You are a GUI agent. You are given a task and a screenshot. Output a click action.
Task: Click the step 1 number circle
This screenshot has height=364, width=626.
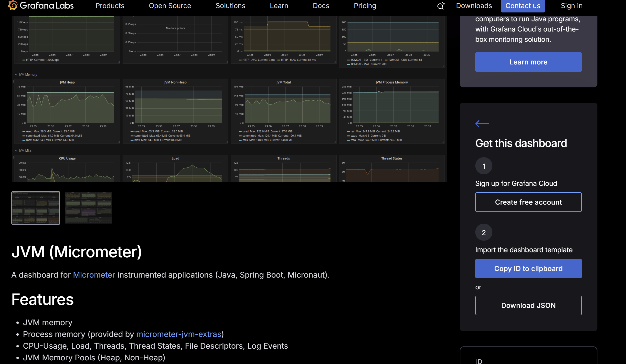point(483,166)
